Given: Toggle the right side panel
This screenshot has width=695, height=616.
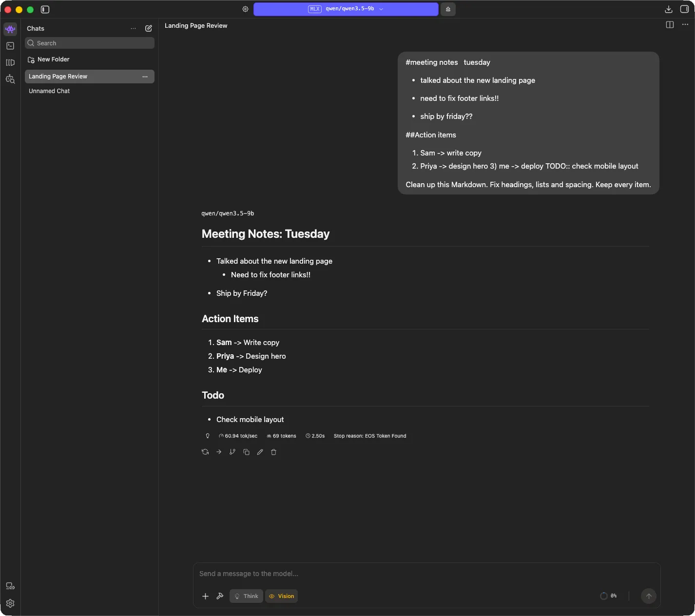Looking at the screenshot, I should coord(684,9).
